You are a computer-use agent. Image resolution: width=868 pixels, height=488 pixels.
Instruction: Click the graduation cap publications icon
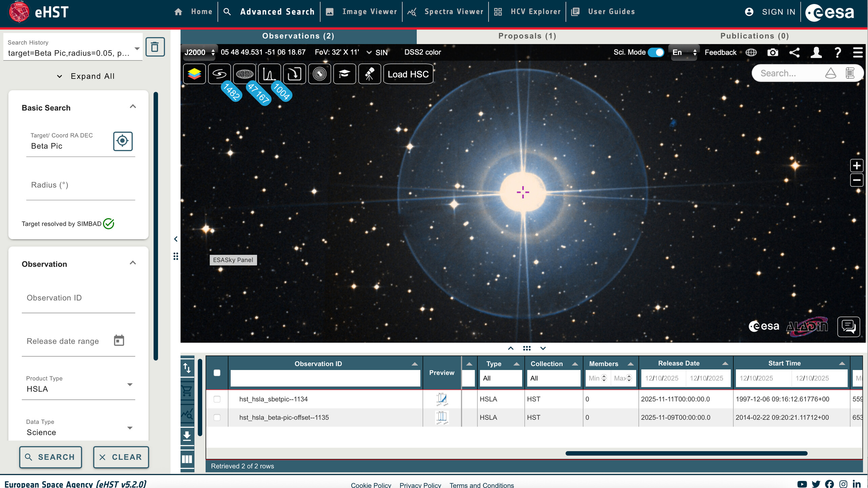(x=344, y=74)
